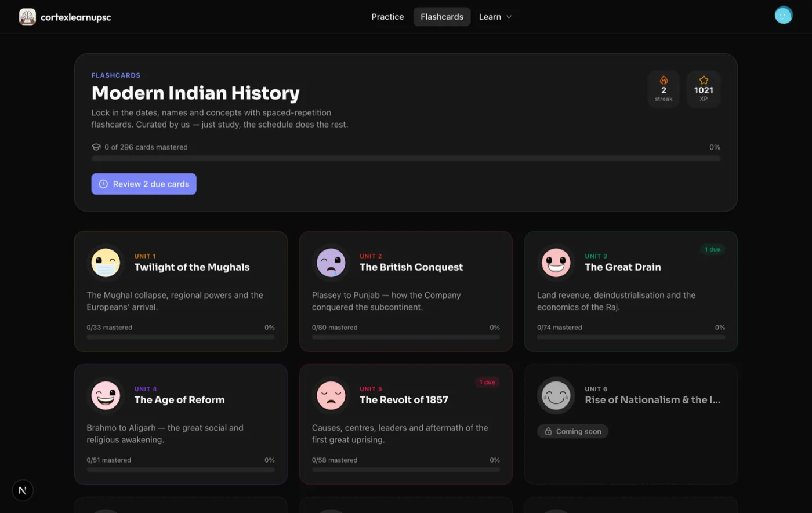Open The Revolt of 1857 unit

click(x=406, y=424)
